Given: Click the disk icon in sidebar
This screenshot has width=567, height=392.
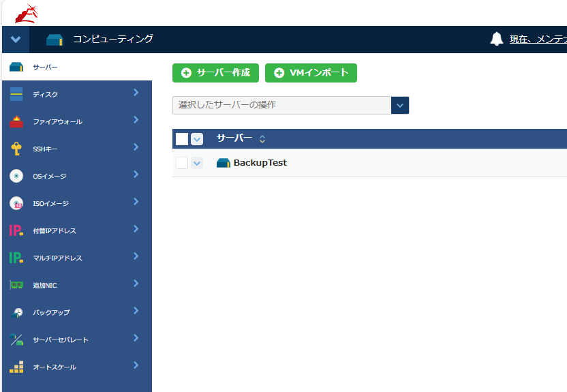Looking at the screenshot, I should pos(16,94).
